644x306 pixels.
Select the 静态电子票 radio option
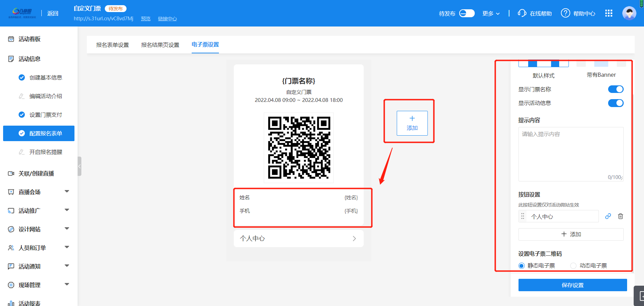click(x=522, y=266)
